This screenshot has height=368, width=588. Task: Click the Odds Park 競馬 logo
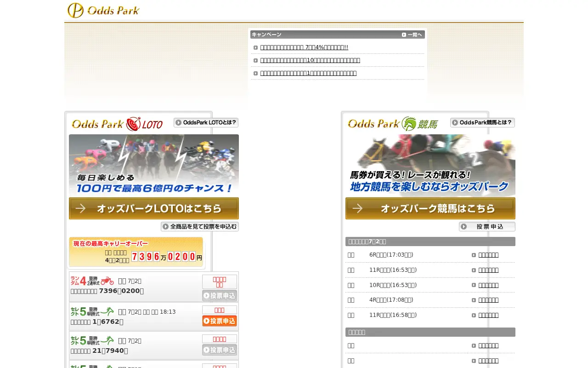pyautogui.click(x=393, y=124)
